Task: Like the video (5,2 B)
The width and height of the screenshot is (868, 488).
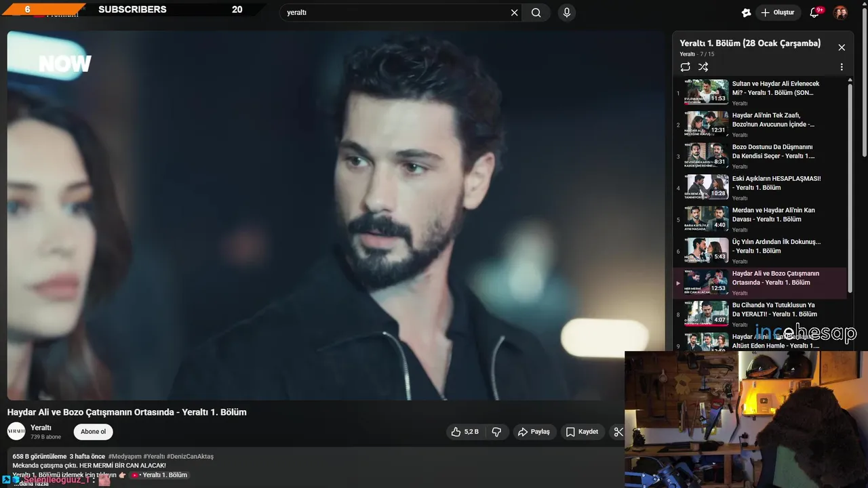Action: point(465,432)
